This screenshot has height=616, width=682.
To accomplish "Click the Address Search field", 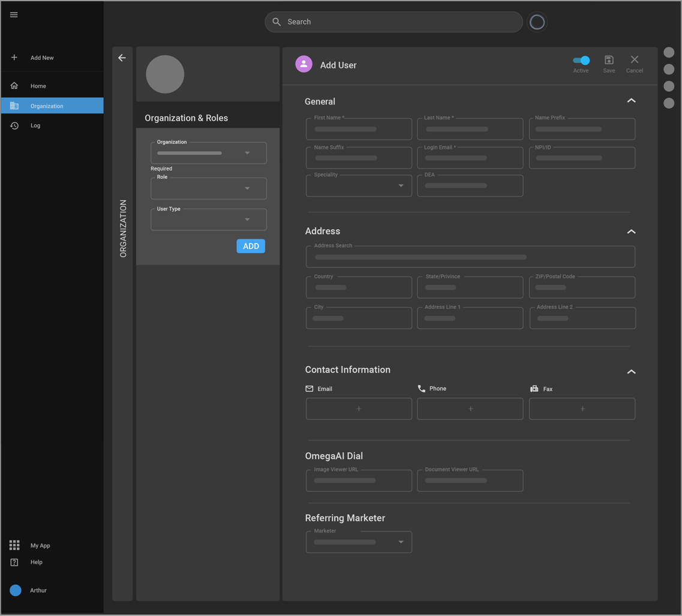I will pyautogui.click(x=470, y=257).
